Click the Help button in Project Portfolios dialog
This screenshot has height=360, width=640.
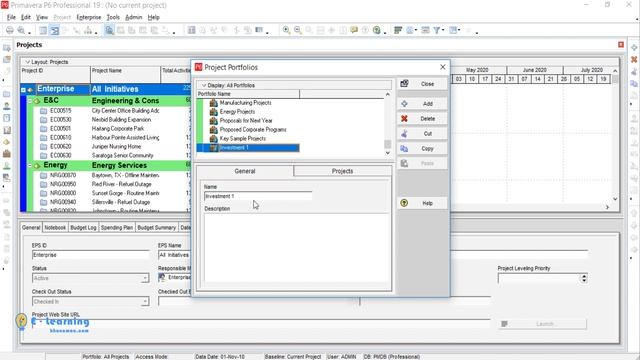pos(422,203)
